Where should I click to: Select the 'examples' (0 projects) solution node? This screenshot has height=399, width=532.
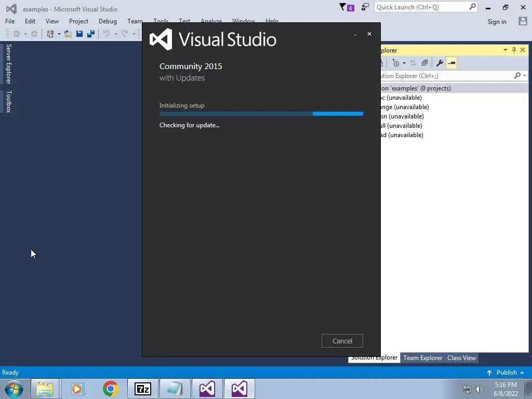455,88
